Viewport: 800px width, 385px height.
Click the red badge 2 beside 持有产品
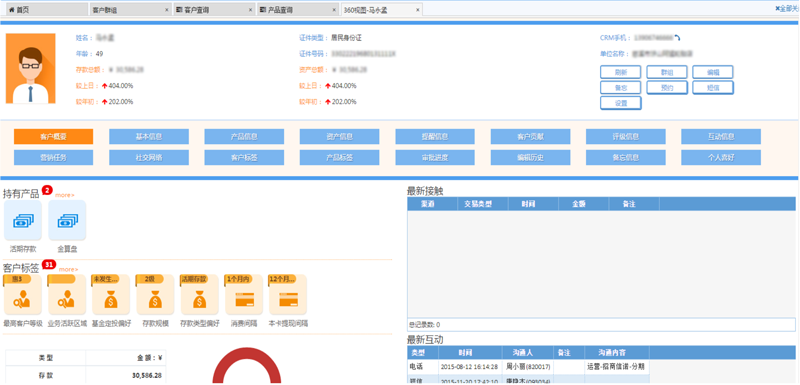coord(47,190)
